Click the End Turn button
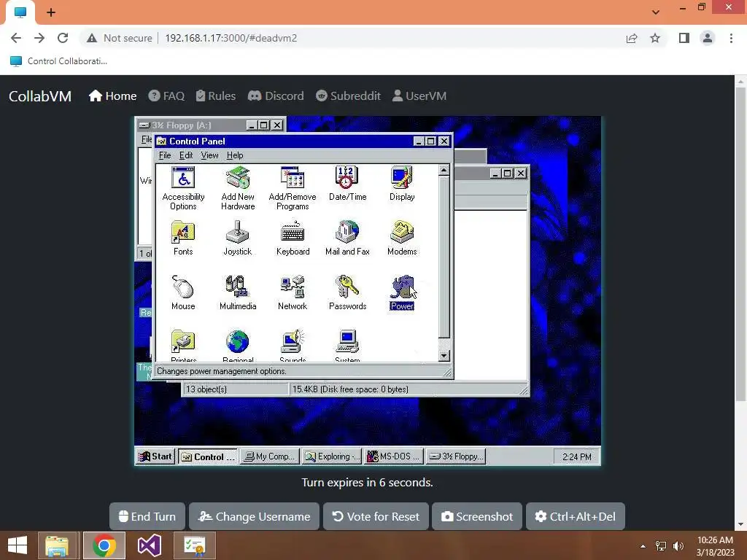Viewport: 747px width, 560px height. click(x=147, y=516)
